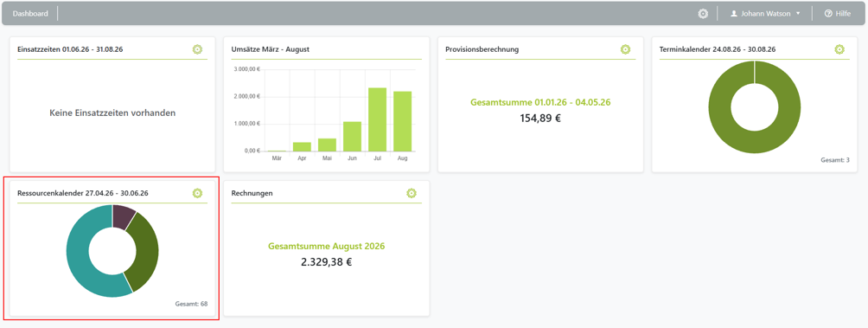The width and height of the screenshot is (868, 328).
Task: Click the Hilfe question mark icon
Action: [828, 13]
